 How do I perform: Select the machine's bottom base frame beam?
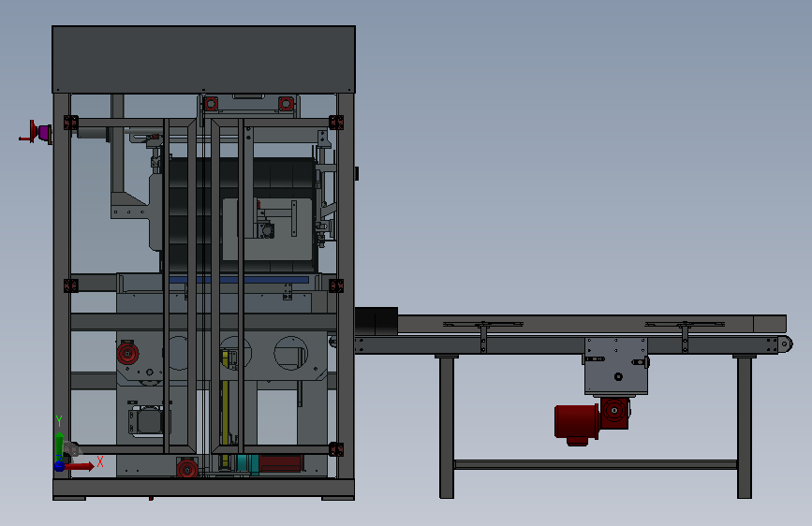click(x=203, y=488)
